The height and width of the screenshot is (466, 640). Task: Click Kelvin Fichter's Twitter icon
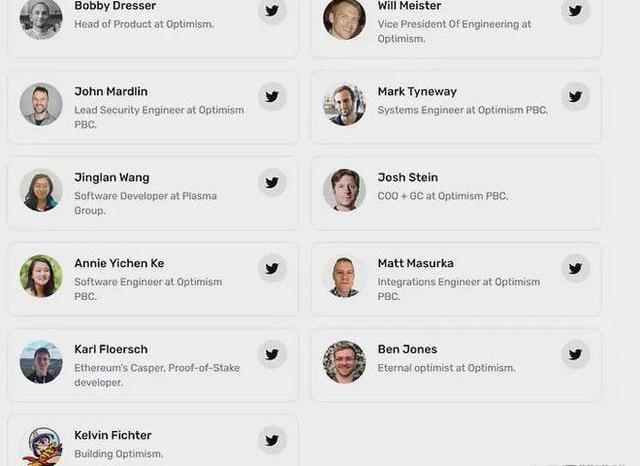click(271, 440)
